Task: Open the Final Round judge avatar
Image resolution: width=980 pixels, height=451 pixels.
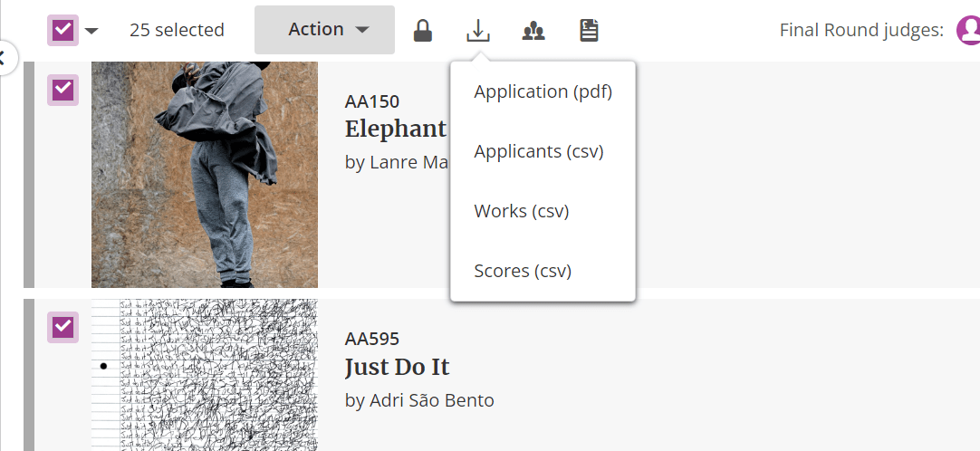Action: tap(968, 30)
